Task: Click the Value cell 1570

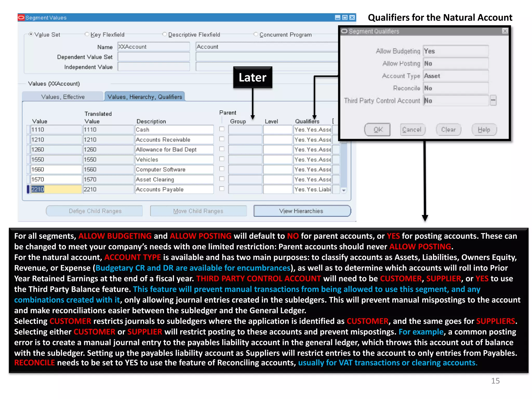Action: (x=56, y=179)
